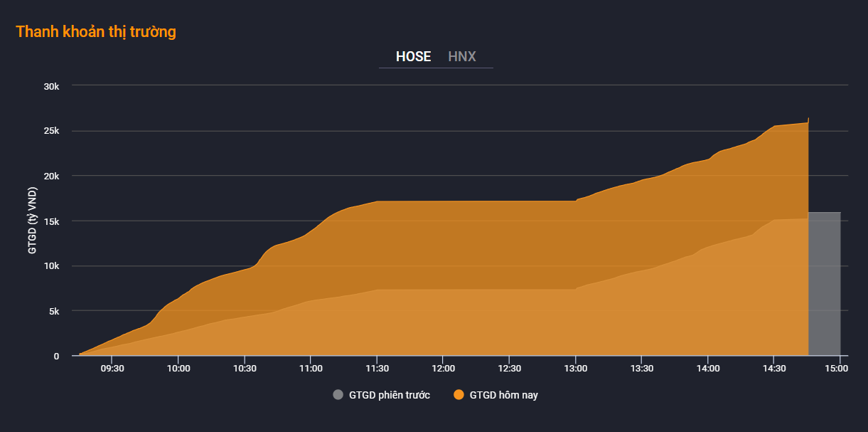Toggle the 'GTGD phiên trước' legend label
Image resolution: width=868 pixels, height=432 pixels.
(390, 395)
